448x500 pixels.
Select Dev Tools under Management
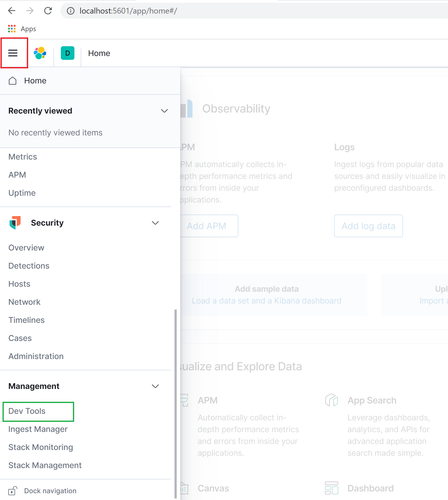[x=26, y=411]
